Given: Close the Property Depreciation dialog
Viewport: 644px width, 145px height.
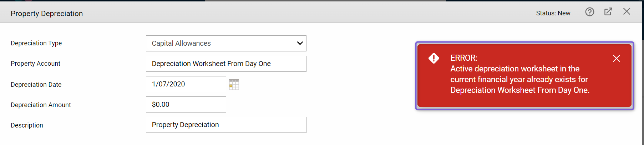Looking at the screenshot, I should pyautogui.click(x=627, y=11).
